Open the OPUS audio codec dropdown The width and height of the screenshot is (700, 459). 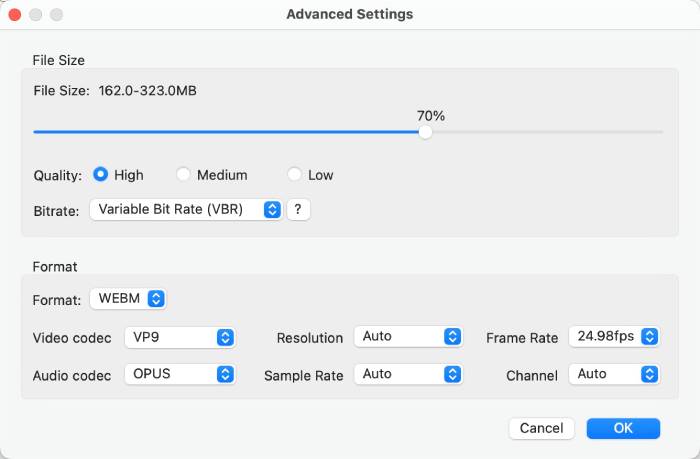(180, 374)
